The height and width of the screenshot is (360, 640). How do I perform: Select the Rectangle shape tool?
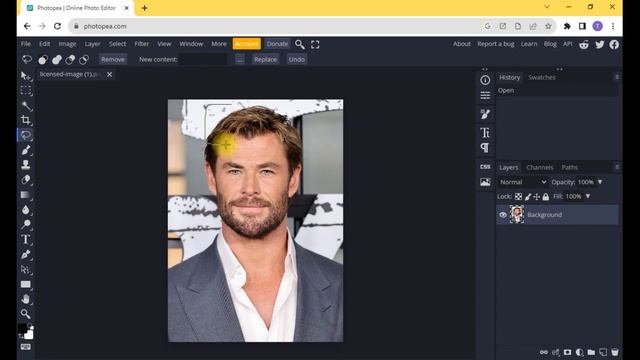point(26,284)
